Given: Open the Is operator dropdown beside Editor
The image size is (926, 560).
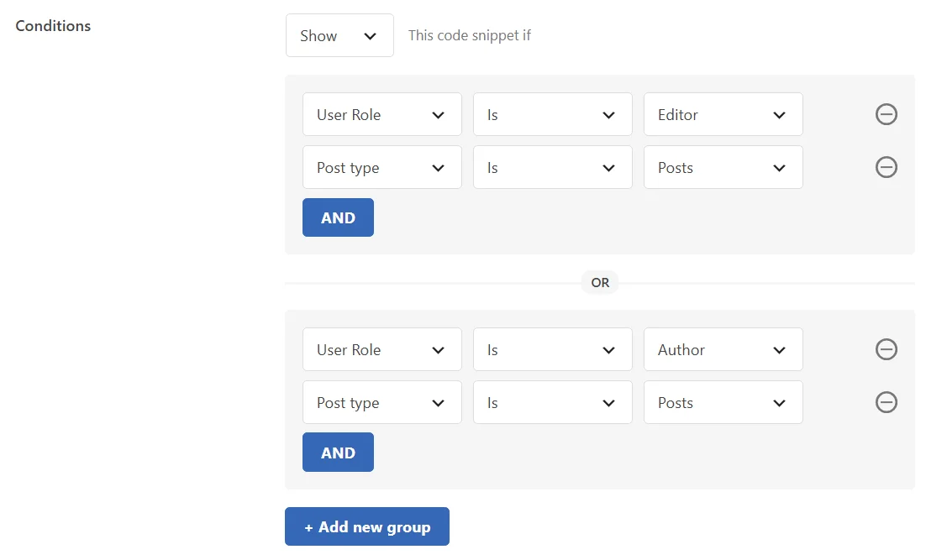Looking at the screenshot, I should click(553, 114).
